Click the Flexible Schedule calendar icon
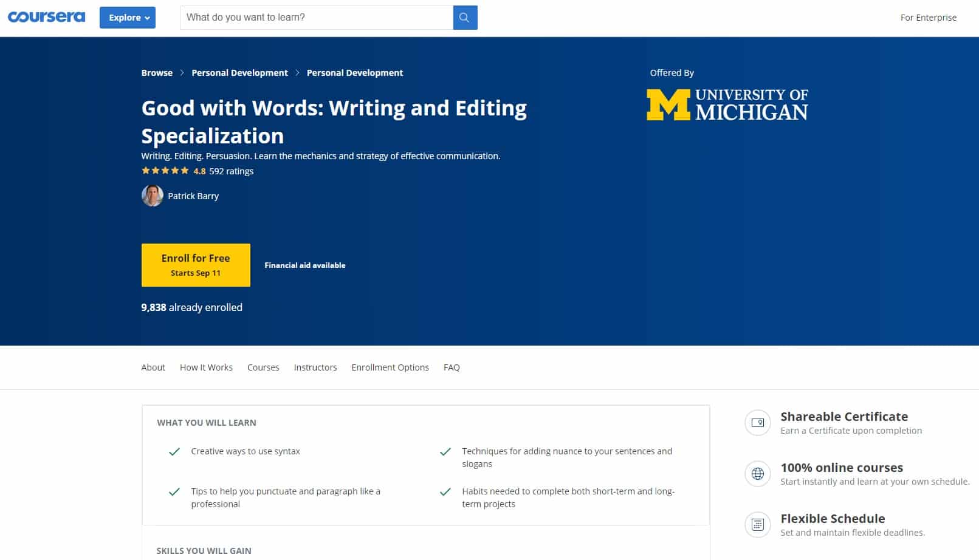Screen dimensions: 979x560 tap(758, 525)
